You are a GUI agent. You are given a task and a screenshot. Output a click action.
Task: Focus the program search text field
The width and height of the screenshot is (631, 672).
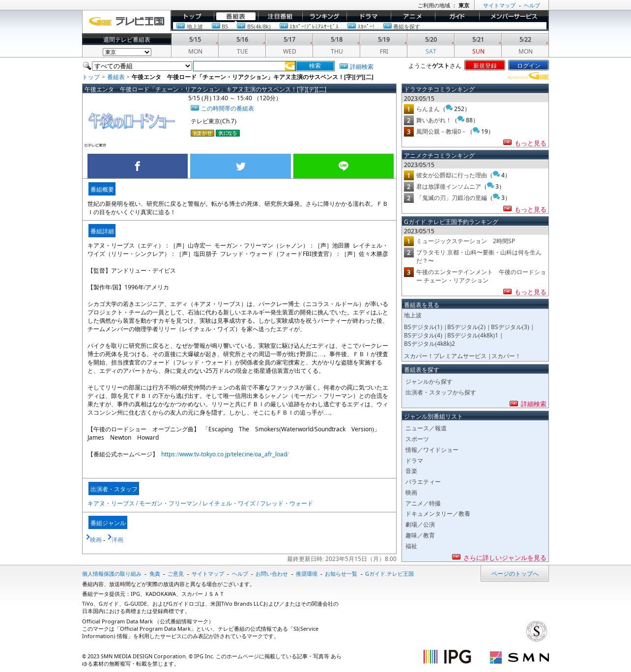(239, 66)
